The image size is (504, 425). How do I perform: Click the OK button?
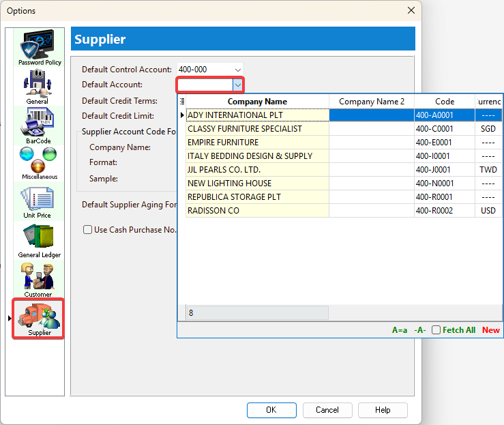point(271,410)
